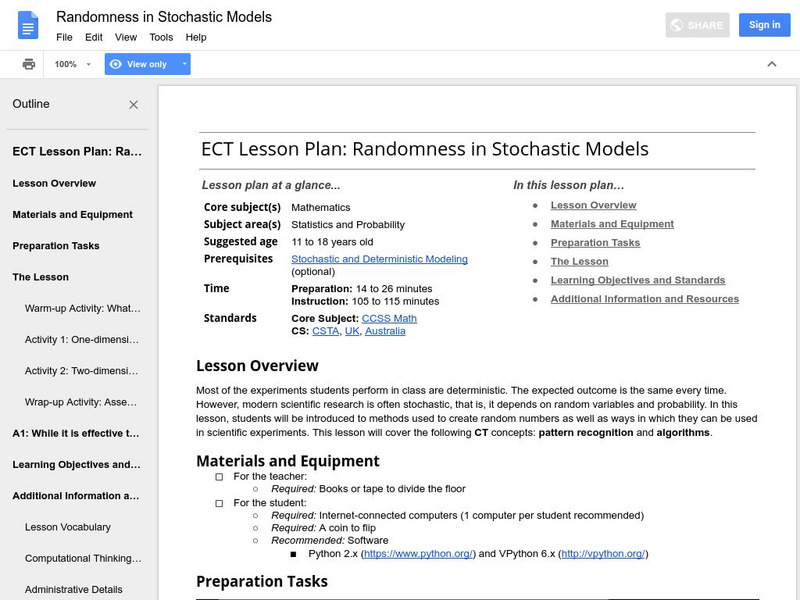The width and height of the screenshot is (800, 600).
Task: Click the document title text
Action: tap(164, 17)
